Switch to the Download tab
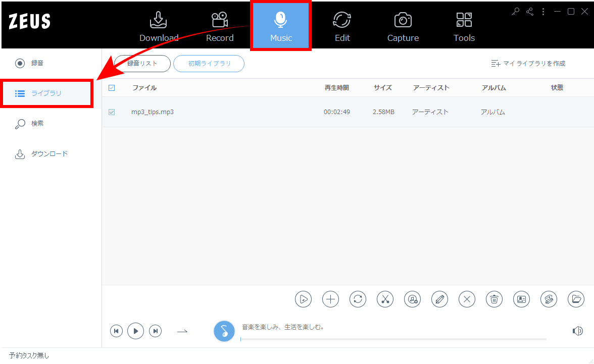Viewport: 594px width, 364px height. (159, 26)
